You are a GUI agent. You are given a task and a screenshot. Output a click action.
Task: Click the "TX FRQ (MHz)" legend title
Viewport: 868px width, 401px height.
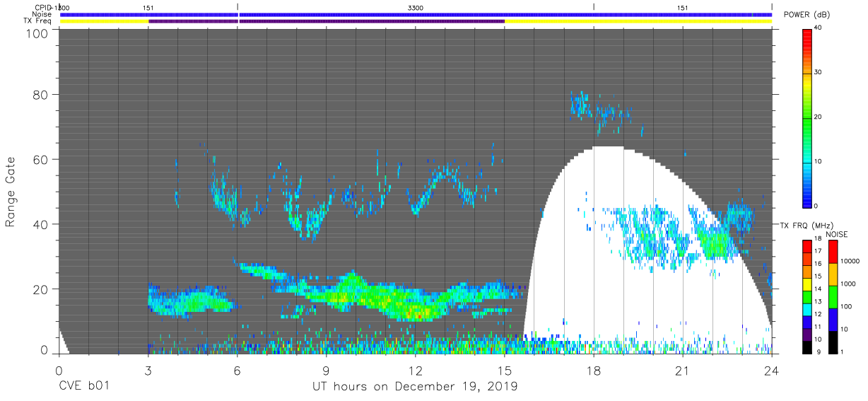click(805, 226)
